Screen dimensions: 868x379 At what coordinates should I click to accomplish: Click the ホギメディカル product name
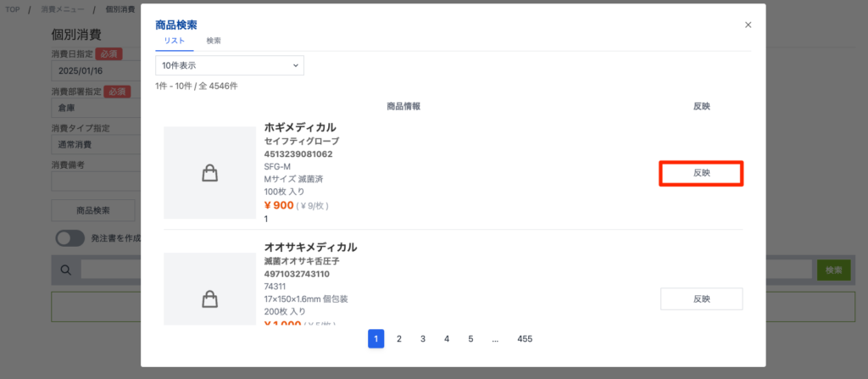click(300, 127)
